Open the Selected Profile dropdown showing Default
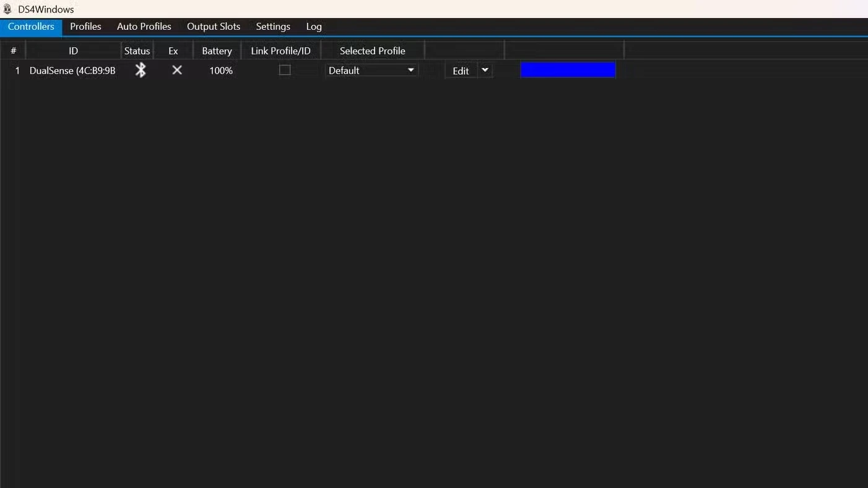The height and width of the screenshot is (488, 868). (371, 70)
